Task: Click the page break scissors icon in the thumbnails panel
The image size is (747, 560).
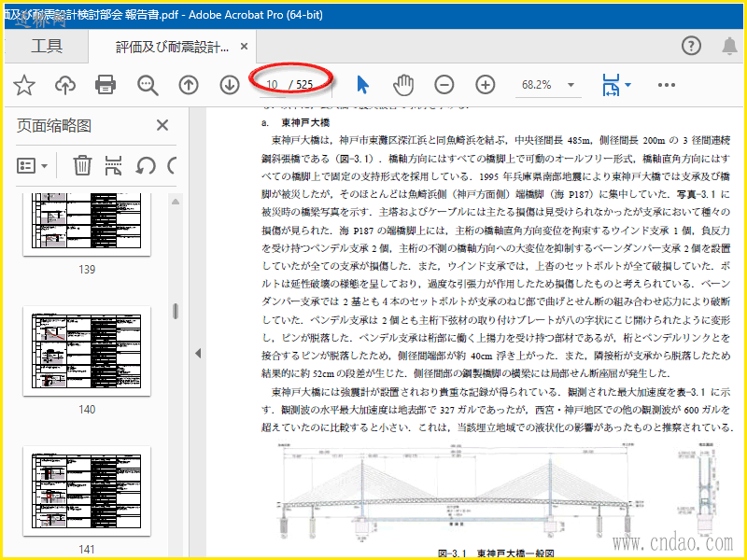Action: point(113,166)
